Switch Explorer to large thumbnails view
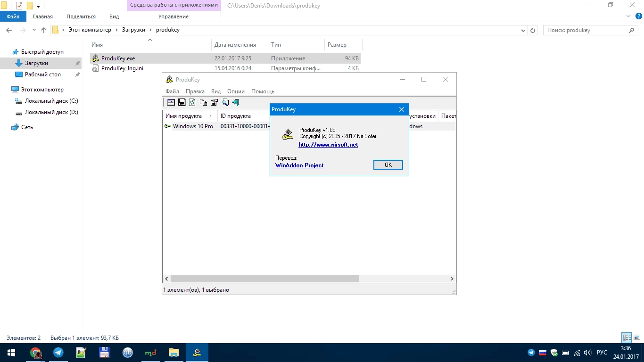The width and height of the screenshot is (644, 362). click(636, 337)
